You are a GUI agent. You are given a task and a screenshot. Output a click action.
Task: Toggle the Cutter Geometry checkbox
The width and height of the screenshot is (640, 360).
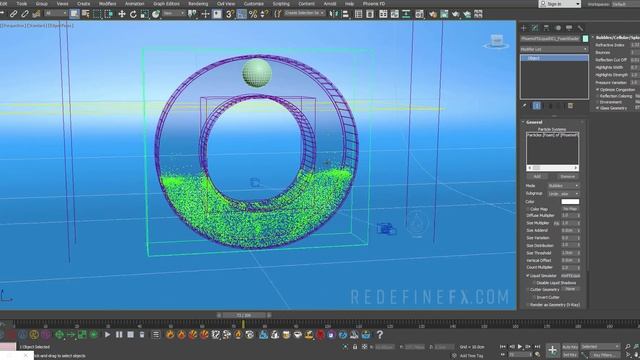(528, 290)
